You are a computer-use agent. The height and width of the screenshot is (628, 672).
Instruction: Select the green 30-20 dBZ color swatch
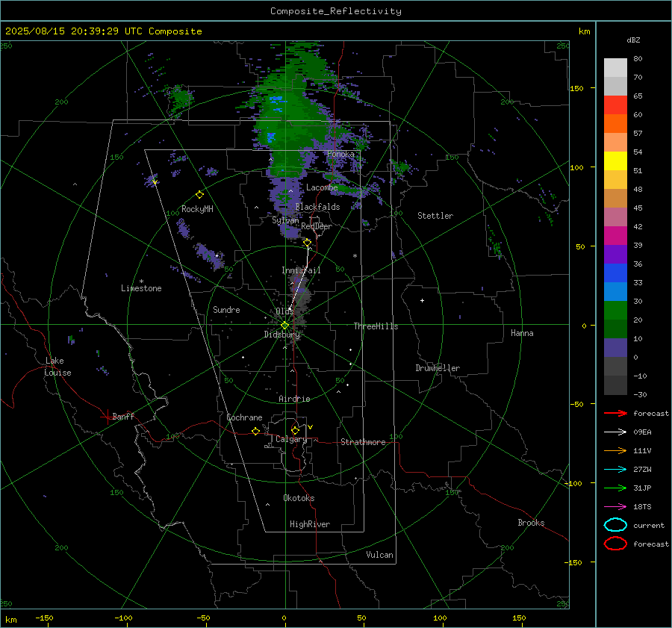click(x=615, y=311)
